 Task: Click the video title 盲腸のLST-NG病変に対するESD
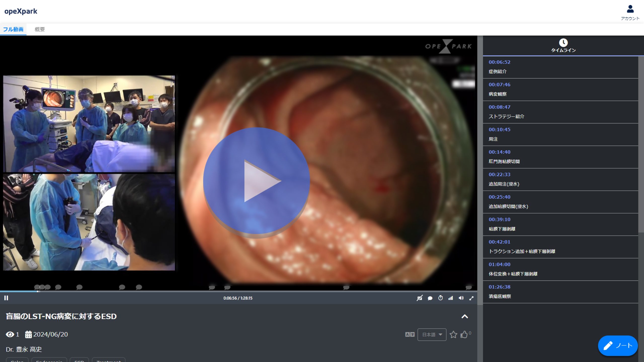click(x=61, y=316)
